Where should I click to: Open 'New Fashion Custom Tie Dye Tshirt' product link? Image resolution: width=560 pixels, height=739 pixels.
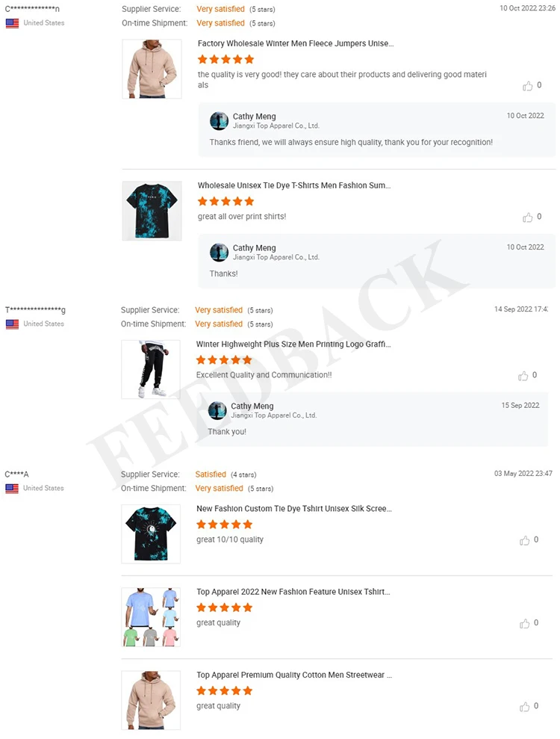pyautogui.click(x=294, y=509)
